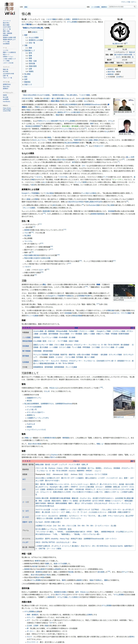Viewport: 138px width, 644px height.
Task: Jump to TOC entry 8 外部リンク
Action: click(x=27, y=84)
